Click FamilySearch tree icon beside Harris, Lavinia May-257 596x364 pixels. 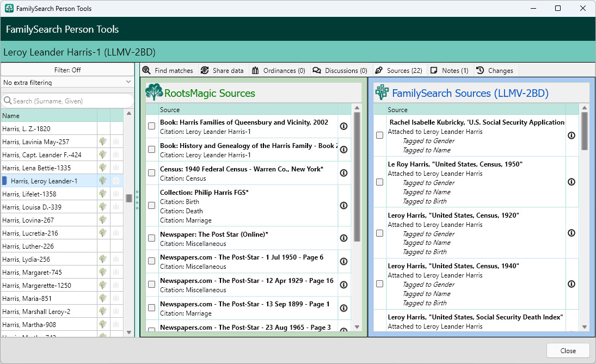click(x=103, y=141)
